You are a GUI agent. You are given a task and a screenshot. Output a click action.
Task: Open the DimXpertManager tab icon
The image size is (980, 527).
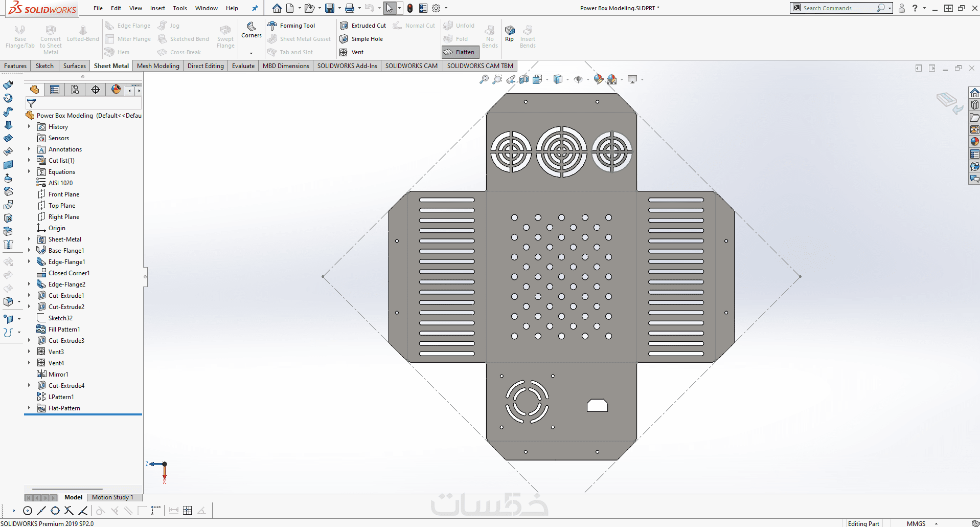tap(96, 90)
